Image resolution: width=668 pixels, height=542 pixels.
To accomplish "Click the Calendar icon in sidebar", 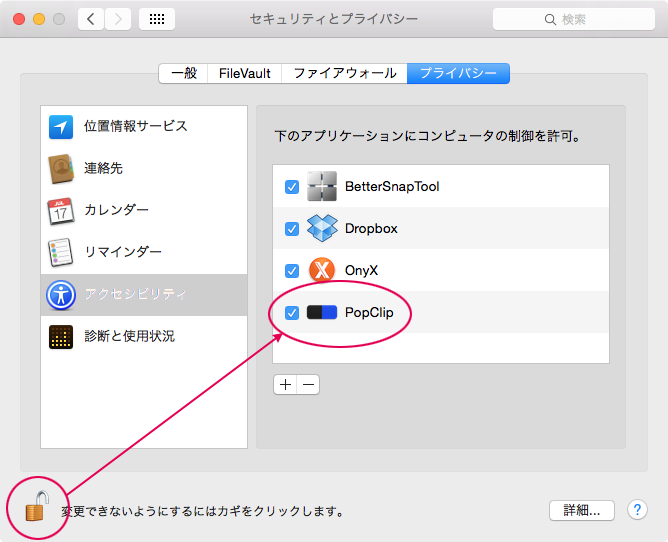I will point(60,210).
